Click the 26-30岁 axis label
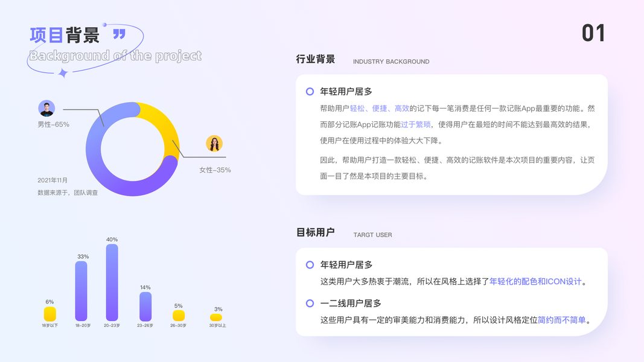Image resolution: width=644 pixels, height=362 pixels. point(179,325)
